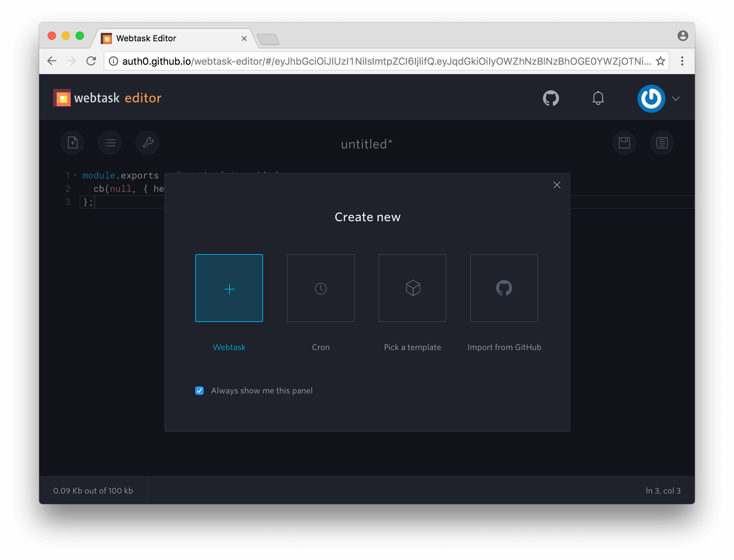Expand the profile dropdown chevron

point(676,99)
